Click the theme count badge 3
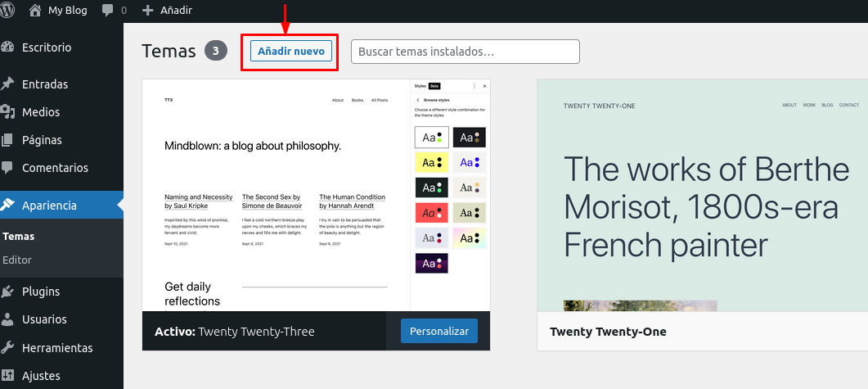 [x=216, y=52]
